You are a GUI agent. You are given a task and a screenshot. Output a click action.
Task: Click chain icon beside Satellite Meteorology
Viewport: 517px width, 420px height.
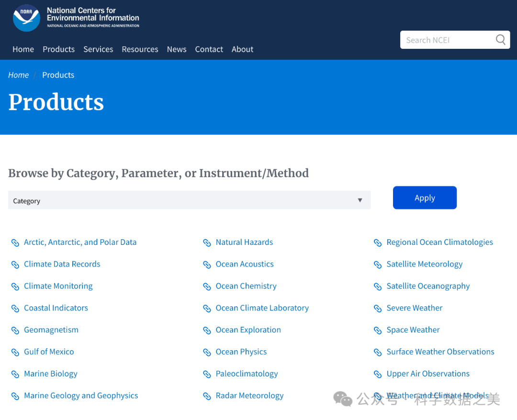tap(378, 265)
